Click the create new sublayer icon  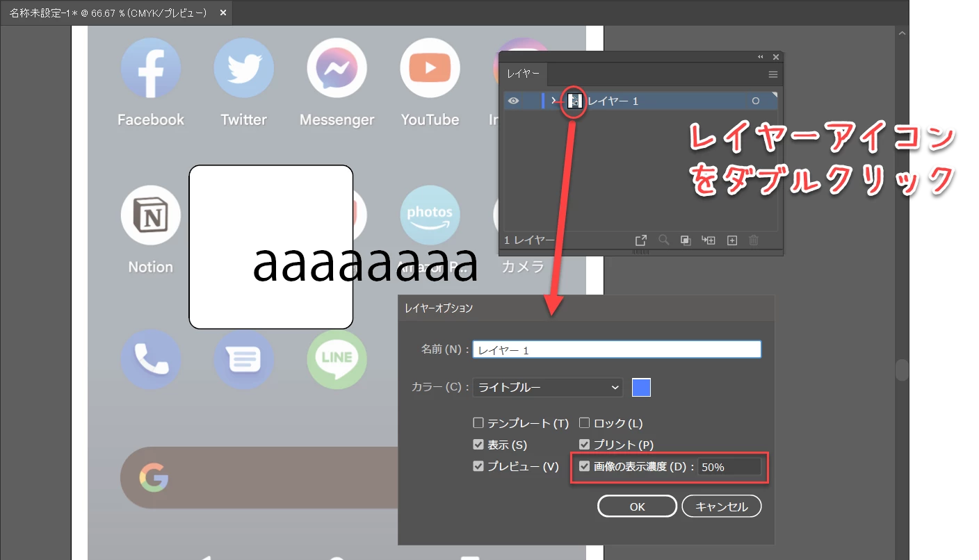pyautogui.click(x=709, y=240)
